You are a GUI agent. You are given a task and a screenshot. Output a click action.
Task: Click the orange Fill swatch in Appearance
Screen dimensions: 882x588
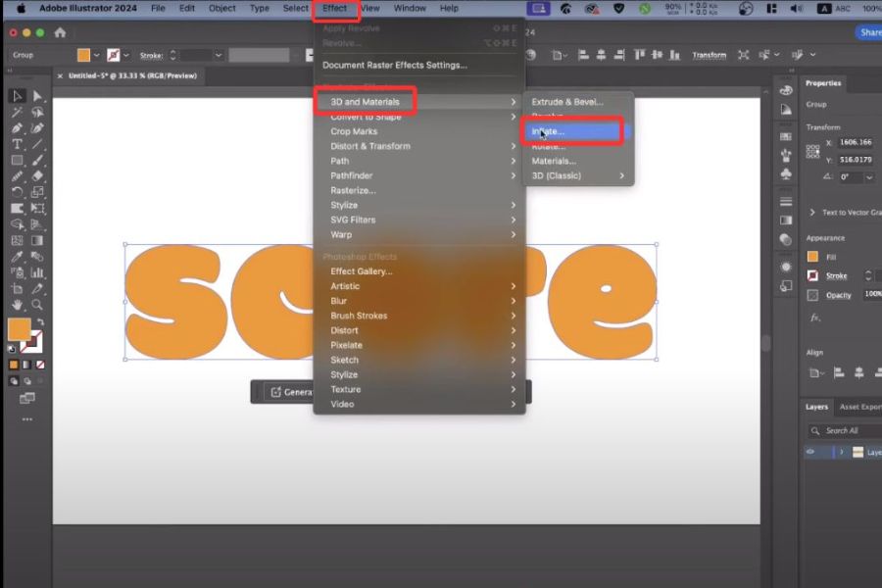(x=812, y=257)
